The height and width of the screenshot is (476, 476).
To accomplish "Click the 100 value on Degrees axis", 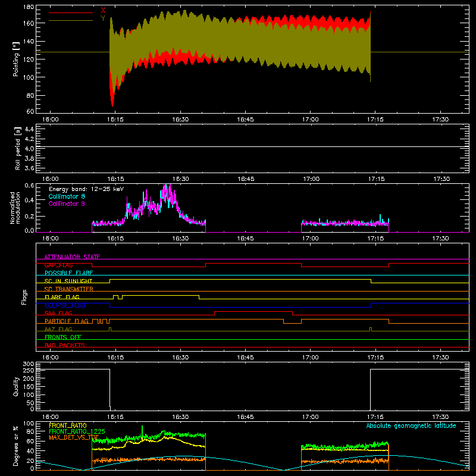I will (29, 424).
